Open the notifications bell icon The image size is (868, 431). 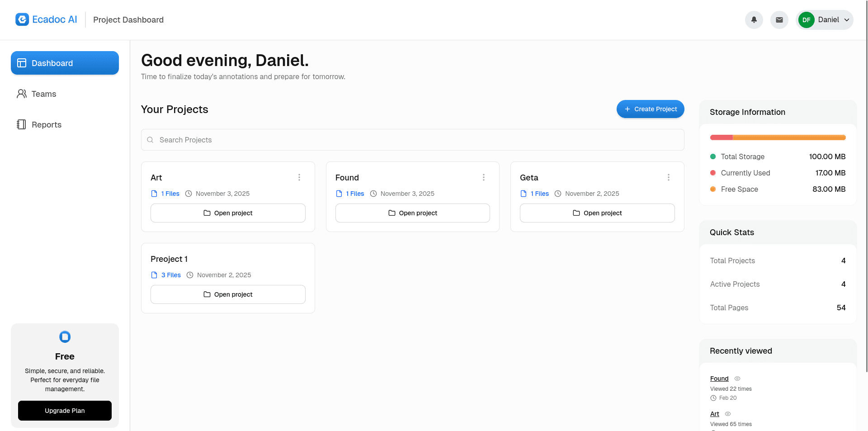coord(754,20)
